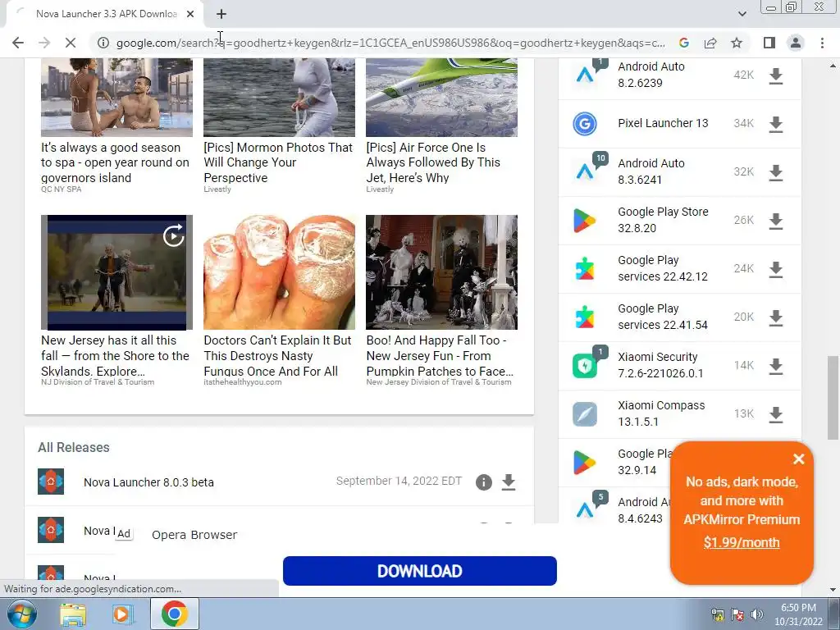
Task: Download Google Play services 22.41.54 arrow icon
Action: tap(776, 317)
